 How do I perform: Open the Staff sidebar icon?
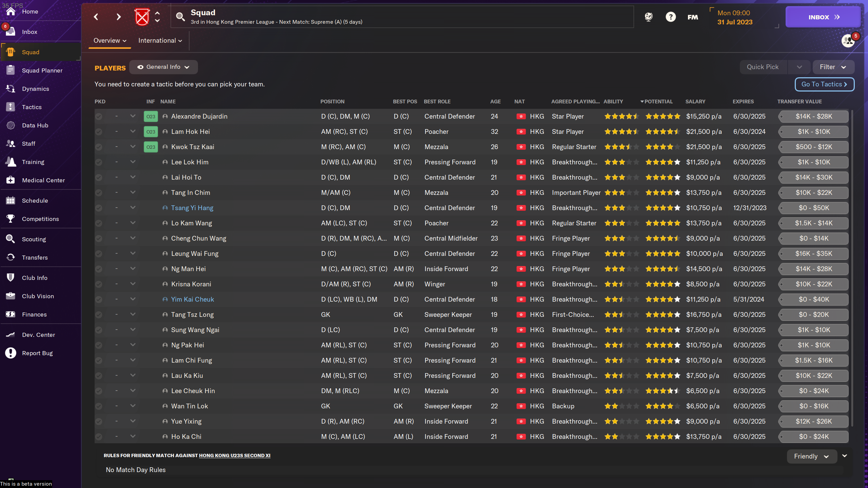(x=11, y=143)
